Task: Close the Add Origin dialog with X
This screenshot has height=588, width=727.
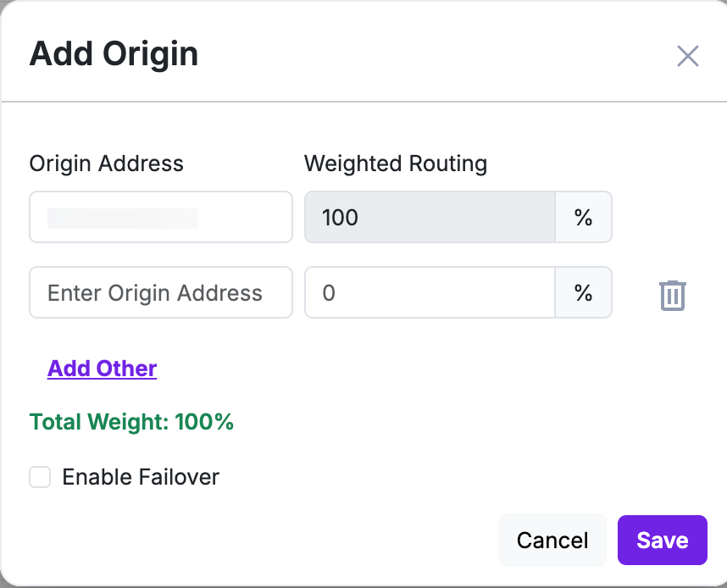Action: 687,56
